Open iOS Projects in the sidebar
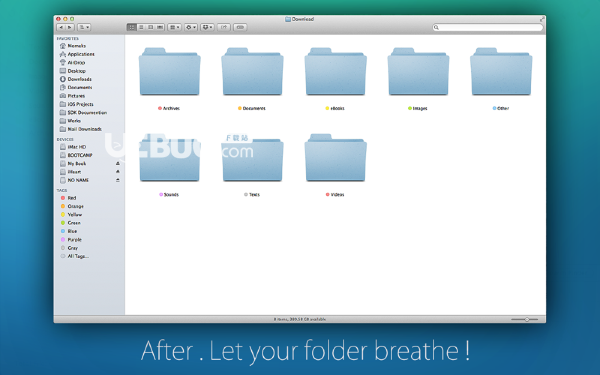 [77, 104]
